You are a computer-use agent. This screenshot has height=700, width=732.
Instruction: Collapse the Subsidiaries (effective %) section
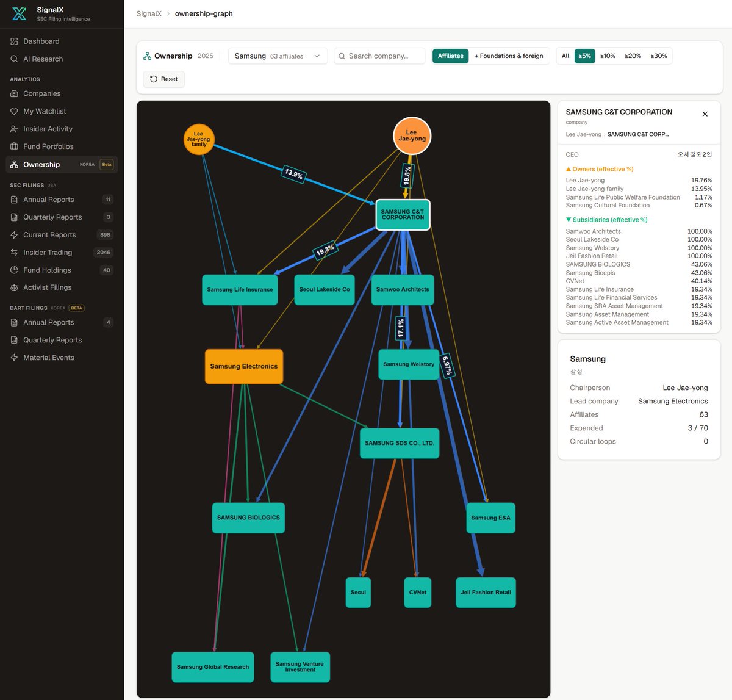click(606, 220)
